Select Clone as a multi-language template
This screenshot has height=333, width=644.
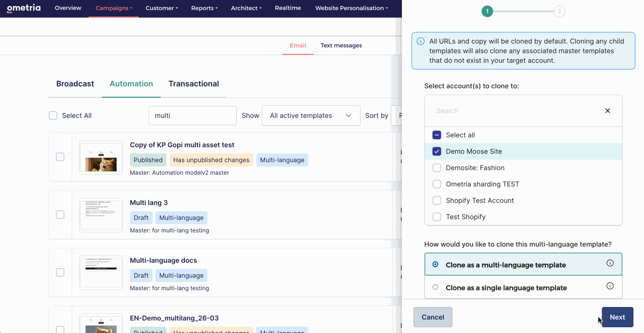tap(523, 264)
